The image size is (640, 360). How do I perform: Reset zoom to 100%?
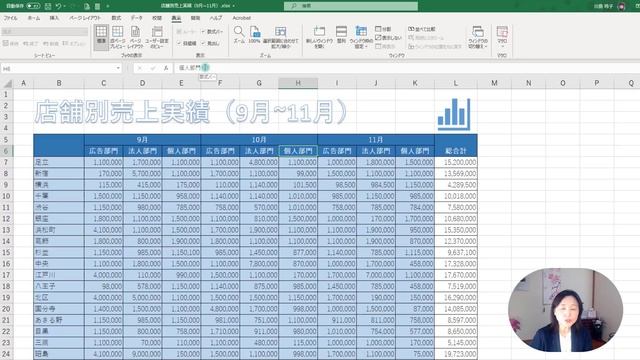click(x=255, y=35)
